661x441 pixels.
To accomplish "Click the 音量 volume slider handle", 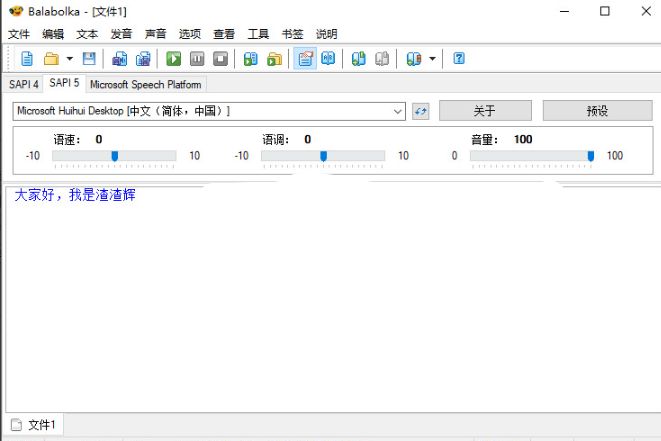I will point(591,156).
